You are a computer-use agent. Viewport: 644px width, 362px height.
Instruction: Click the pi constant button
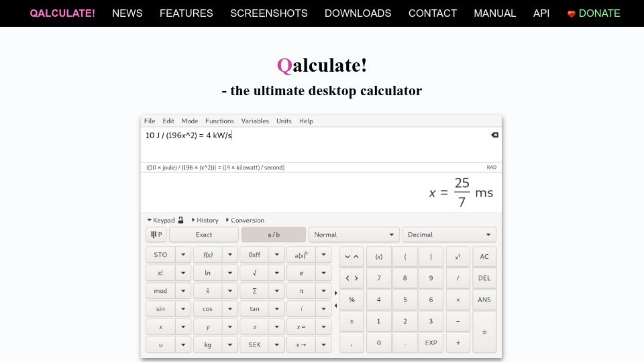(301, 291)
